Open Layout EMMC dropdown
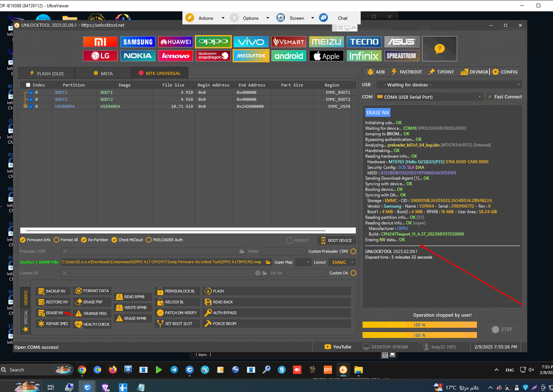 (x=342, y=262)
